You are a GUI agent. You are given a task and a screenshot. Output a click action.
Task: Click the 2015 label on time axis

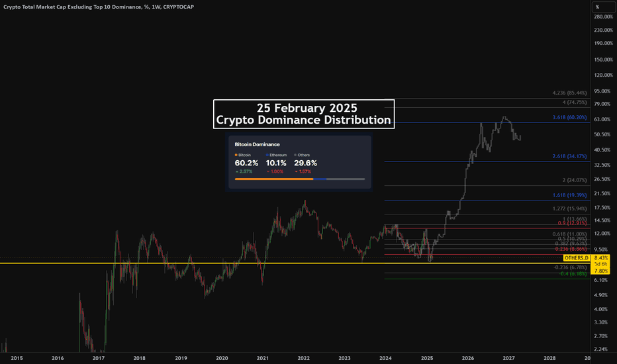[x=17, y=358]
